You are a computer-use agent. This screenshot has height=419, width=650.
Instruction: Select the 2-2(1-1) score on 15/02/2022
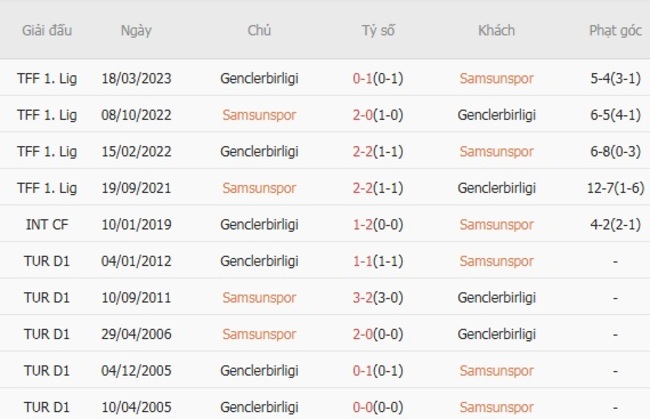click(x=378, y=151)
